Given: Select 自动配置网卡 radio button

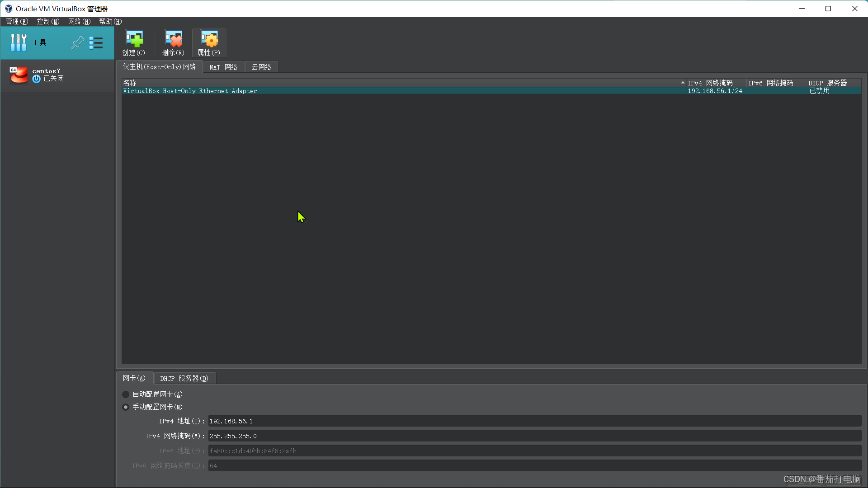Looking at the screenshot, I should pyautogui.click(x=126, y=394).
